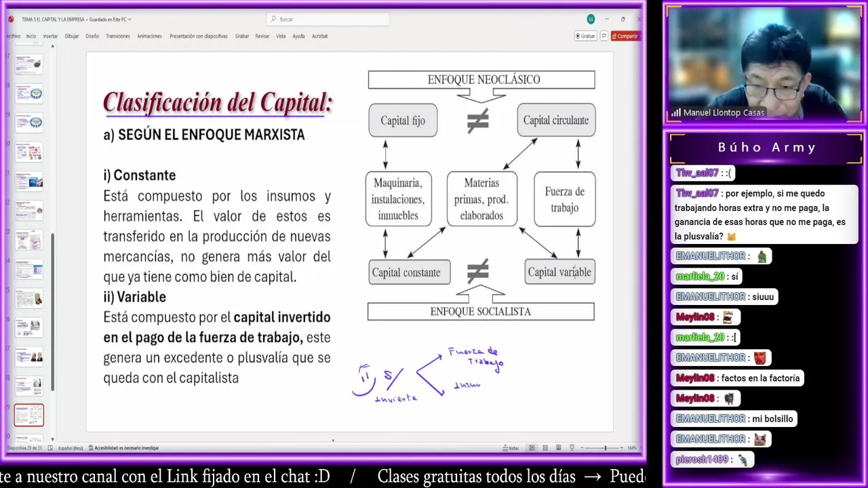Open the Insertar ribbon tab
The height and width of the screenshot is (488, 868).
(50, 36)
